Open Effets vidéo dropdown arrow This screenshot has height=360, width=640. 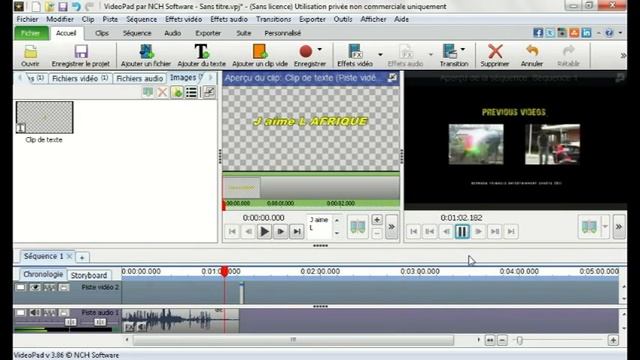[x=380, y=54]
